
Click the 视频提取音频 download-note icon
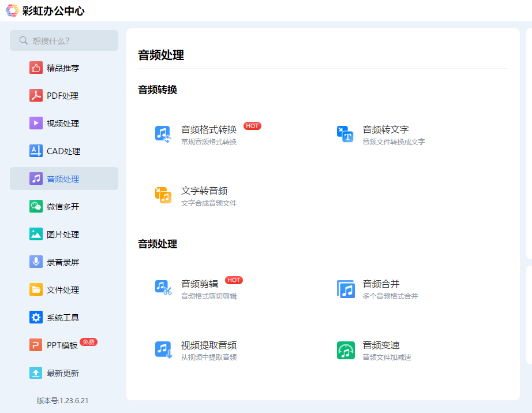click(163, 350)
